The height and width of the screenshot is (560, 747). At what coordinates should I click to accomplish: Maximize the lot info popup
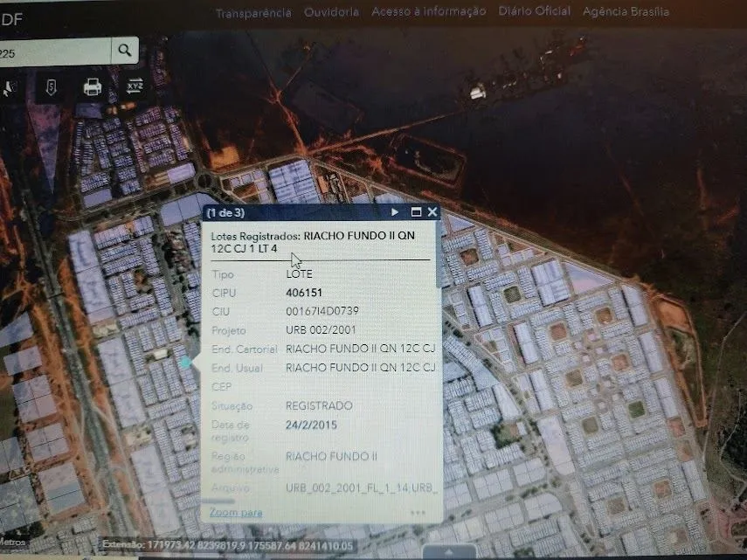[x=416, y=212]
